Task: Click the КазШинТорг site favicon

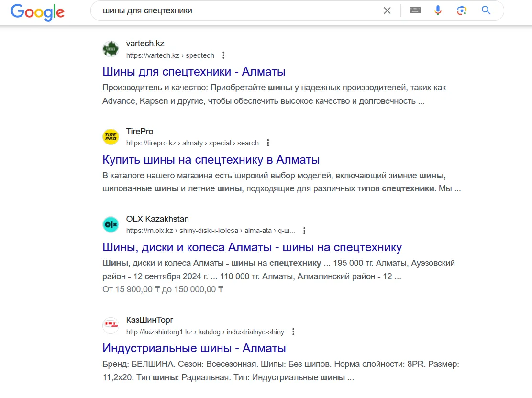Action: coord(111,325)
